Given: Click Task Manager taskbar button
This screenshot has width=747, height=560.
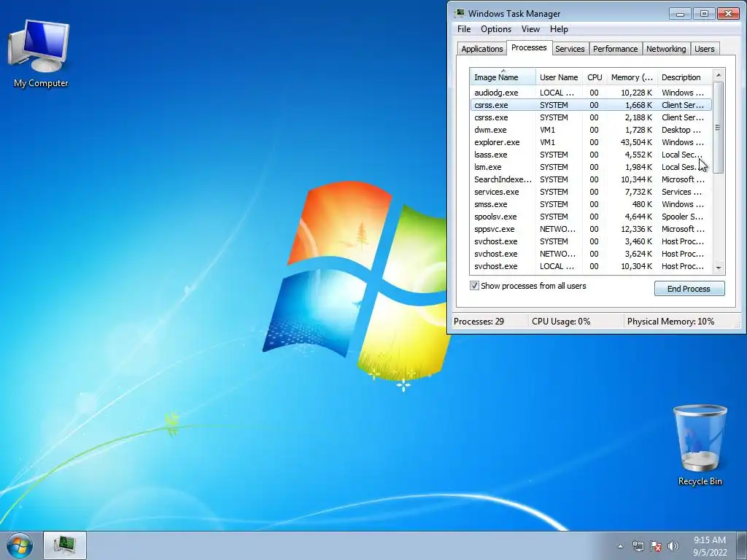Looking at the screenshot, I should coord(65,545).
